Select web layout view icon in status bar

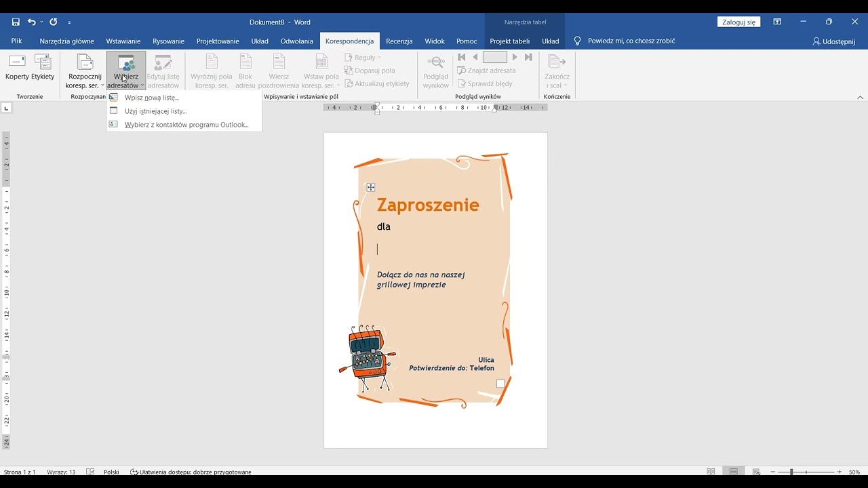pyautogui.click(x=756, y=472)
